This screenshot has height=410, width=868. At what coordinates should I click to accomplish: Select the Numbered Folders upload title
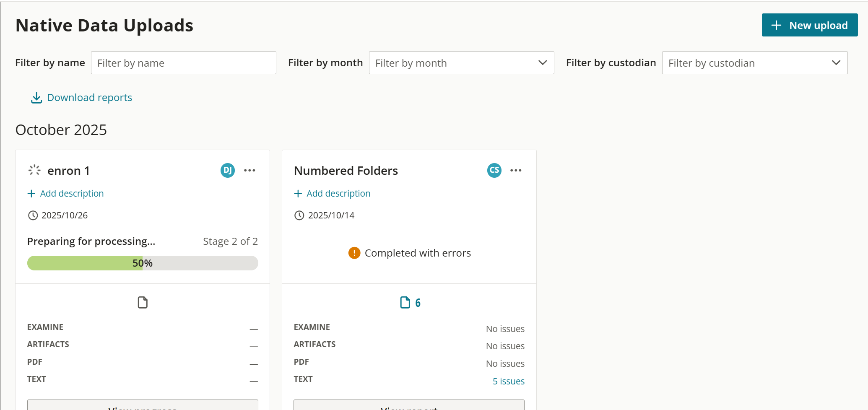[346, 171]
